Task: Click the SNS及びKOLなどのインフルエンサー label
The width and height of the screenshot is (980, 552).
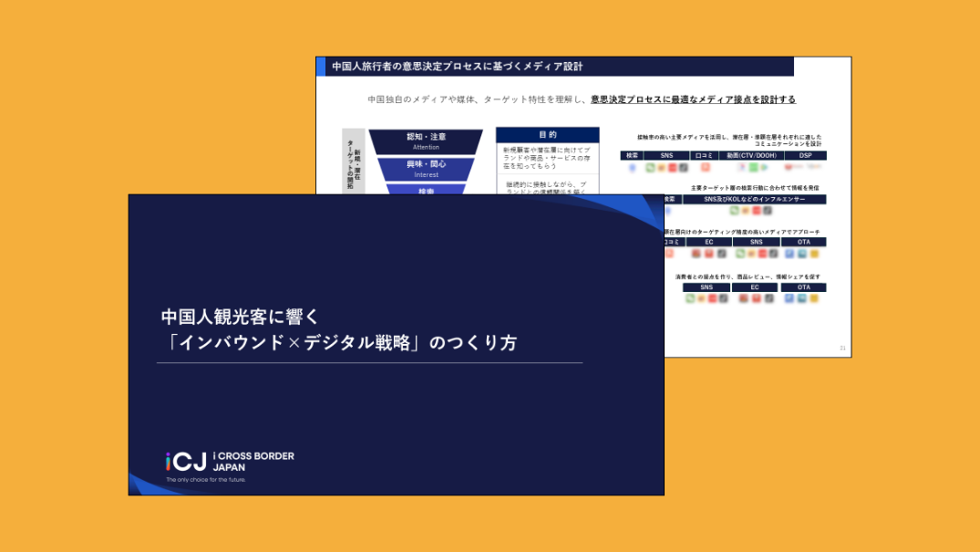Action: (x=754, y=199)
